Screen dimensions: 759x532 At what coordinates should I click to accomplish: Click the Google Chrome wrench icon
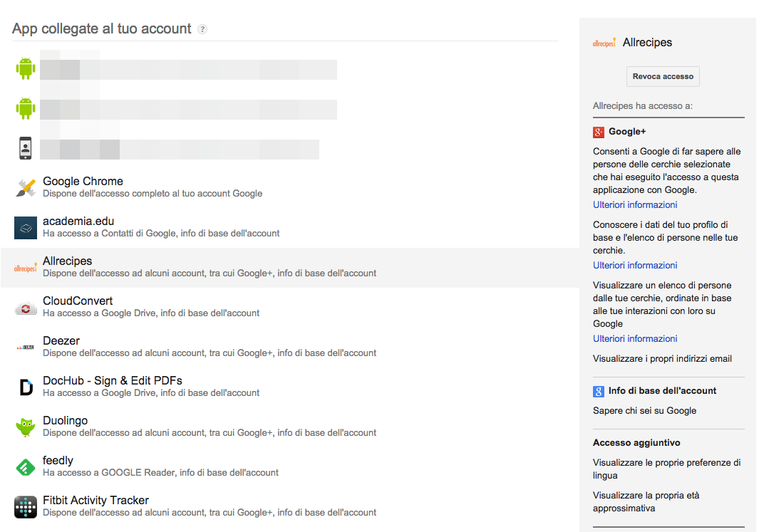click(26, 187)
